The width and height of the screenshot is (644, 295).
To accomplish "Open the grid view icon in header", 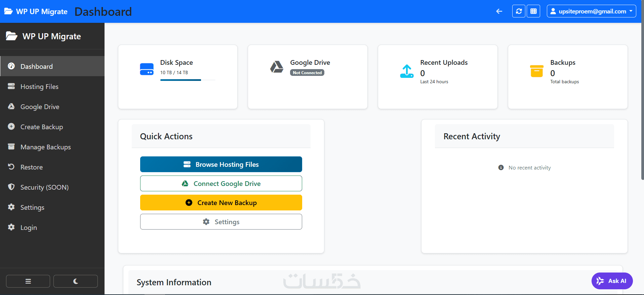I will (533, 11).
